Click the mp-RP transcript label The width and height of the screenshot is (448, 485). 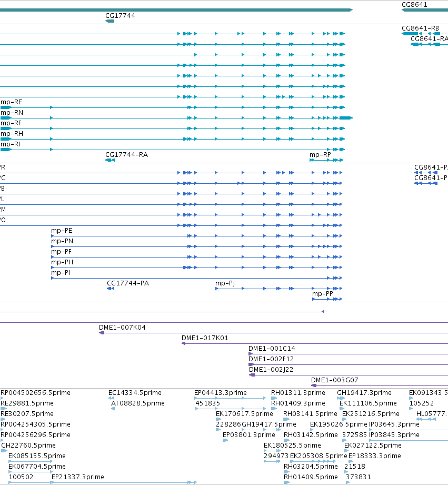click(320, 155)
